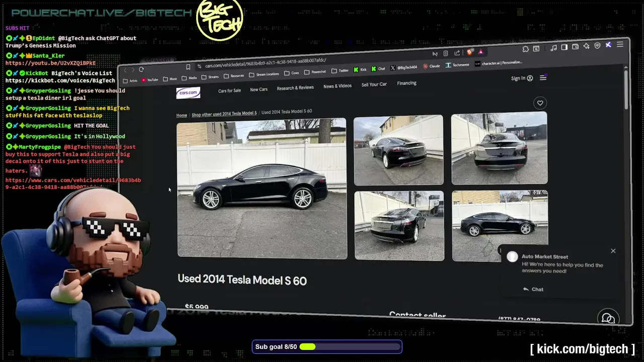Open the browser share icon
This screenshot has height=362, width=644.
tap(457, 53)
